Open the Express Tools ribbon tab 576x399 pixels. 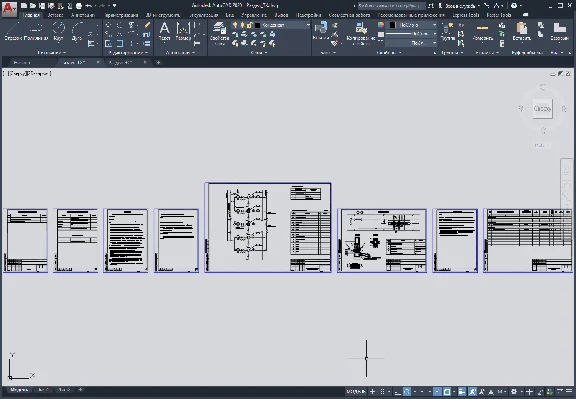pos(466,15)
